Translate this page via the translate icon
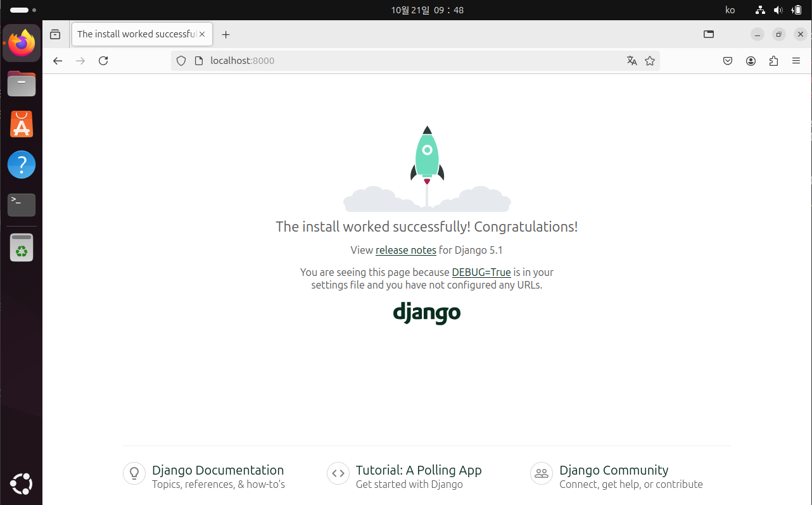The width and height of the screenshot is (812, 505). tap(631, 61)
